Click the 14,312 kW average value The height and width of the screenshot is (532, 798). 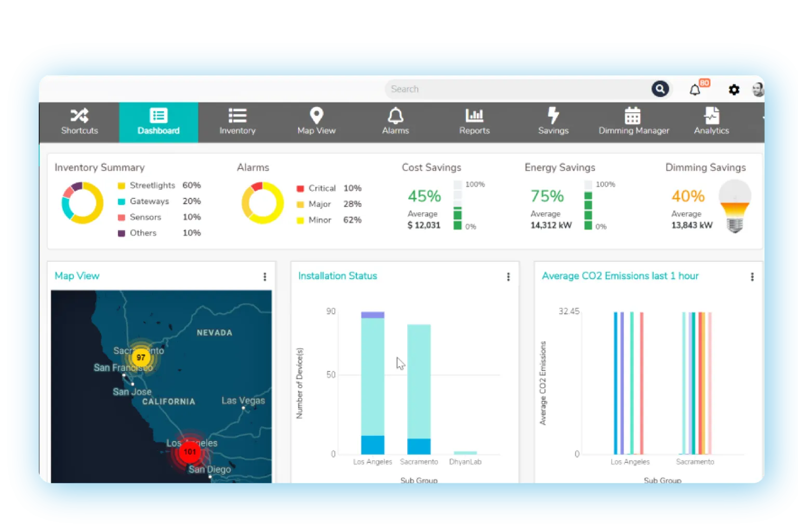click(551, 225)
